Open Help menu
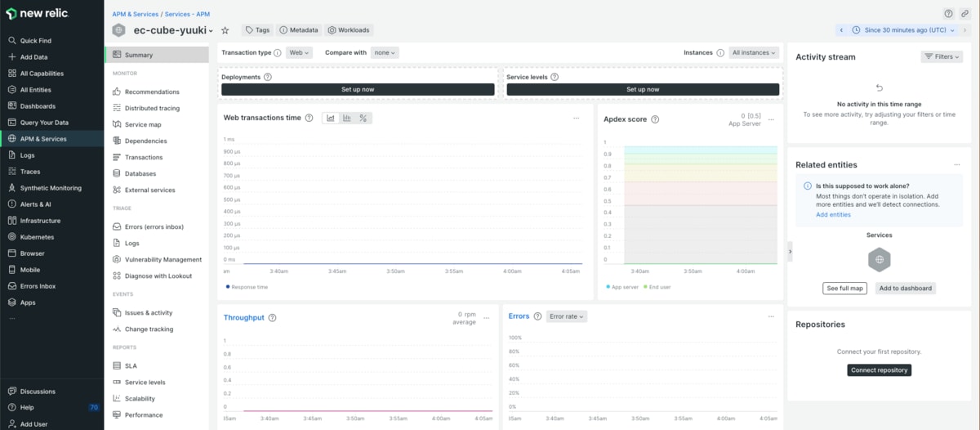Screen dimensions: 980x430 [27, 407]
